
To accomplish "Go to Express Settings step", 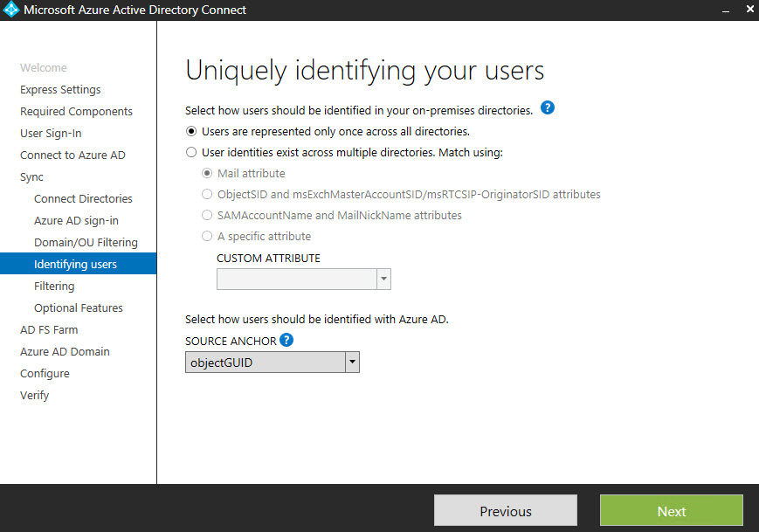I will click(x=60, y=90).
